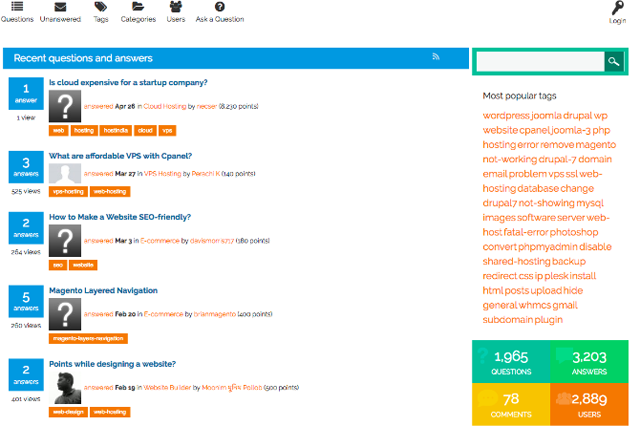The image size is (640, 426).
Task: Open the Categories folder icon
Action: click(137, 7)
